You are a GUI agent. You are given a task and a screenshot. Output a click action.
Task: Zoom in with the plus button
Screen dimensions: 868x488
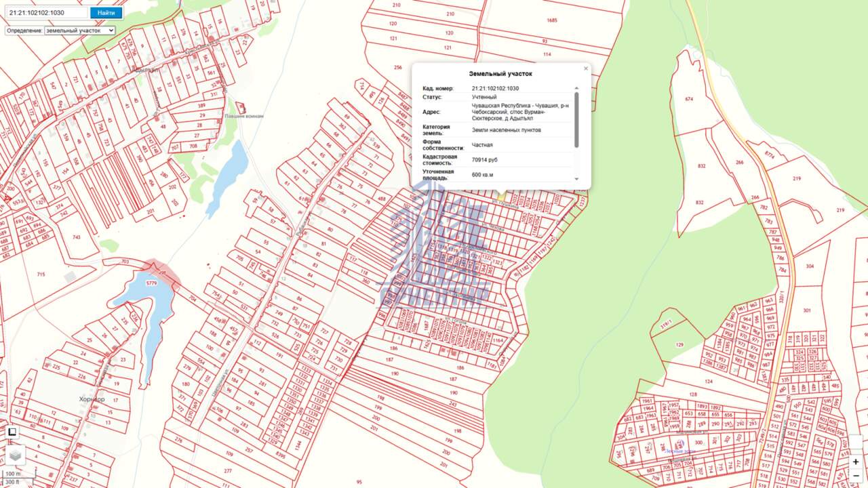(856, 462)
